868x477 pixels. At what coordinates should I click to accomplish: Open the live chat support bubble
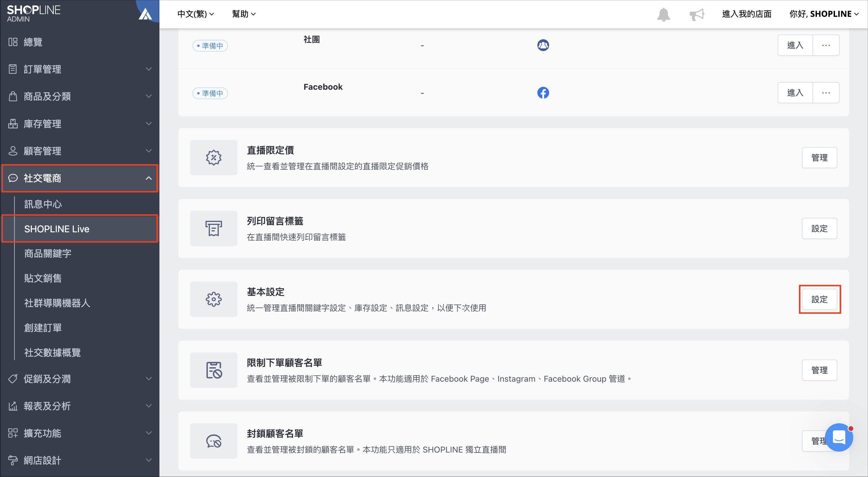tap(839, 437)
